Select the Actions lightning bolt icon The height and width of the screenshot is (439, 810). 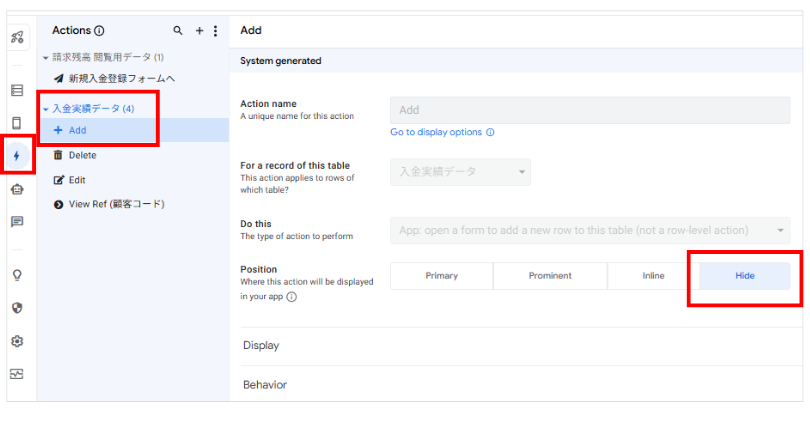point(17,157)
